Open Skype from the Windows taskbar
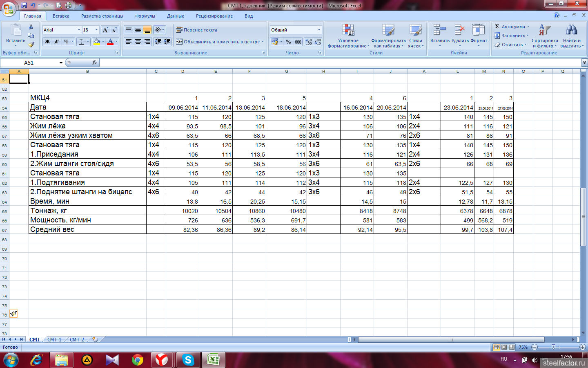588x368 pixels. click(x=188, y=360)
